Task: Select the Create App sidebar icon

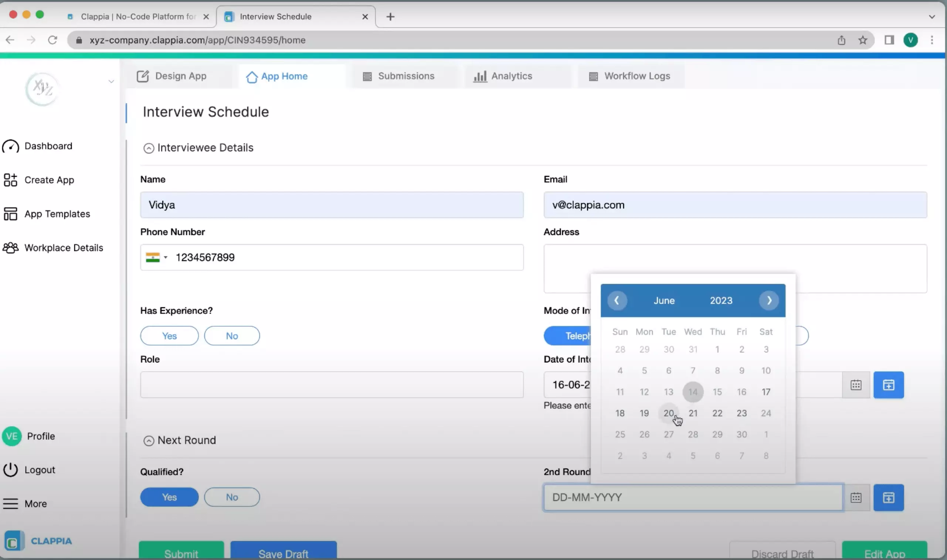Action: pos(10,180)
